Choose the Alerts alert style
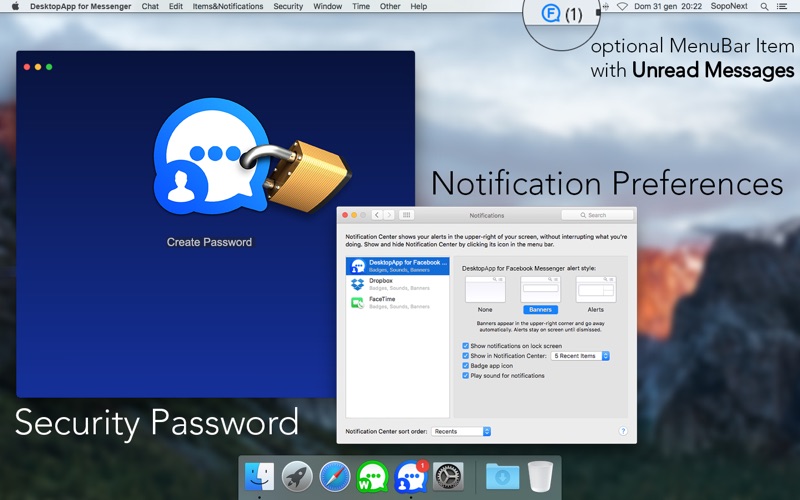 pos(595,294)
